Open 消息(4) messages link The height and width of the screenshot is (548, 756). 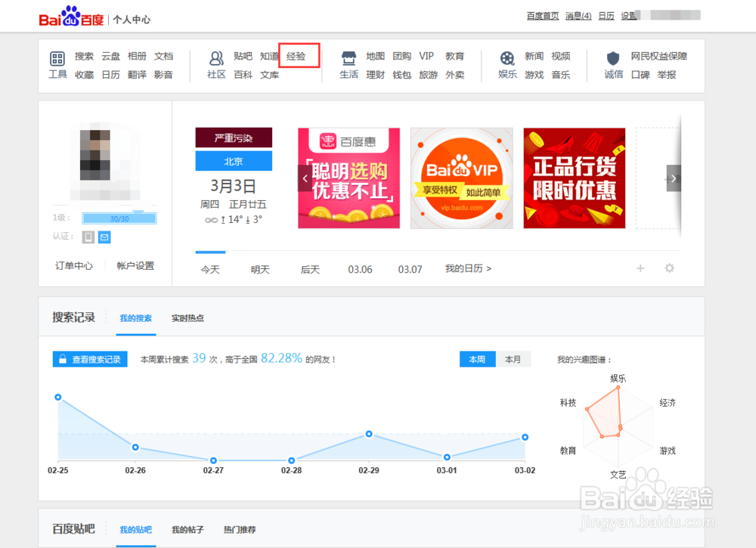(x=578, y=16)
